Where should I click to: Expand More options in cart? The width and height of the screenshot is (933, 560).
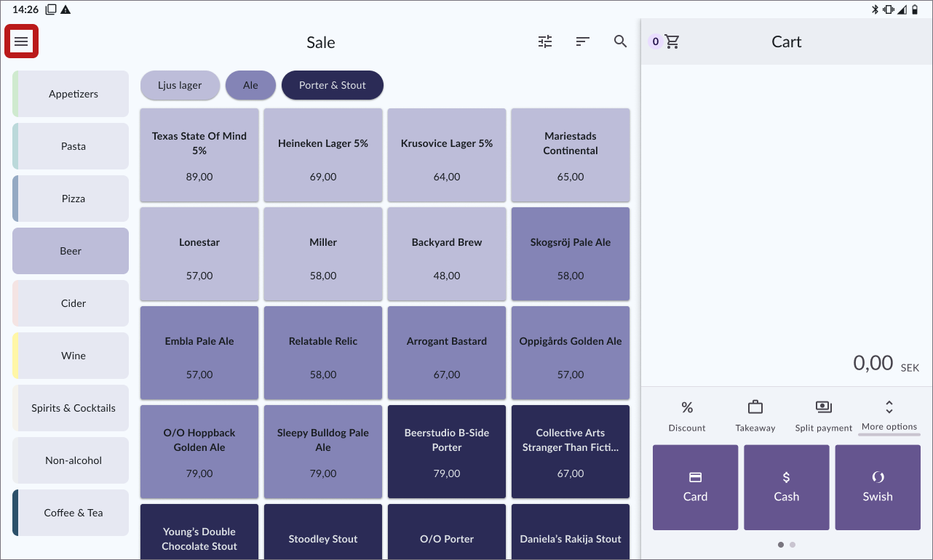click(x=889, y=415)
